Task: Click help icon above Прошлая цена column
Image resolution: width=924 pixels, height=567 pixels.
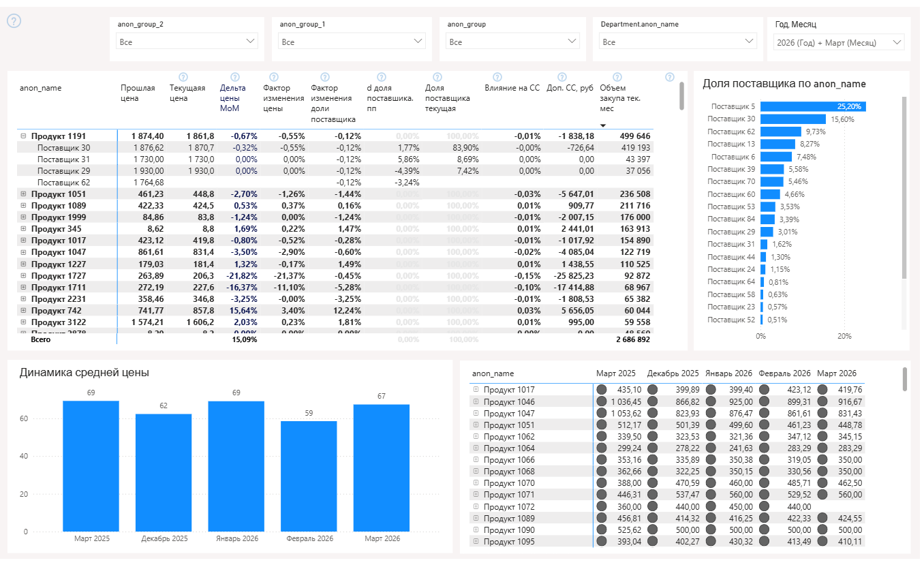Action: 183,77
